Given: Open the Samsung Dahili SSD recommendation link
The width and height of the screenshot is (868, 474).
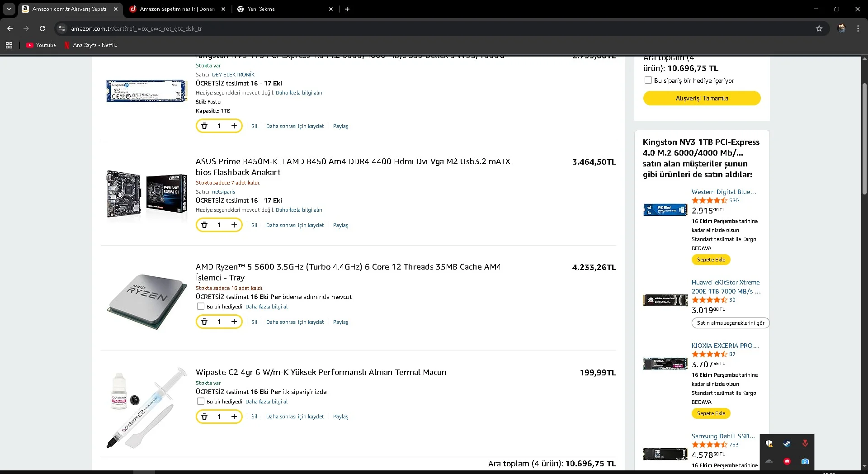Looking at the screenshot, I should 723,436.
